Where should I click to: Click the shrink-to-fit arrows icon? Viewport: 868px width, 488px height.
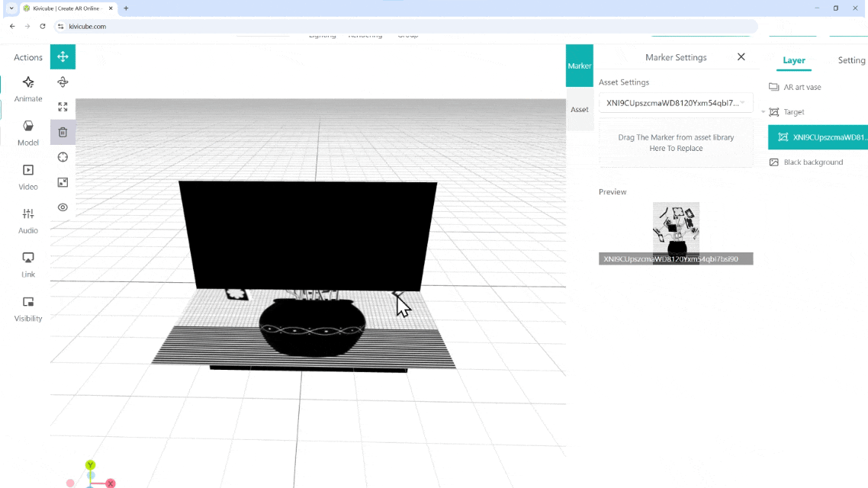point(63,182)
